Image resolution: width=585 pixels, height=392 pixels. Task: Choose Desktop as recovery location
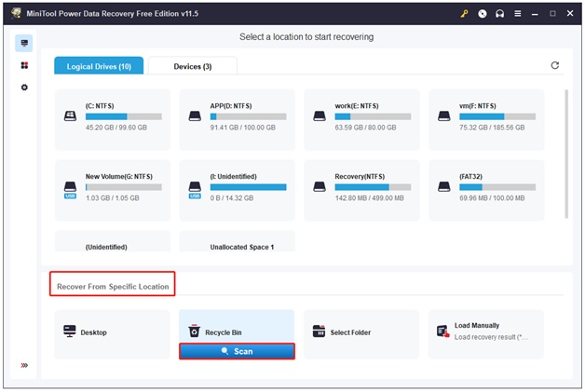click(x=112, y=333)
